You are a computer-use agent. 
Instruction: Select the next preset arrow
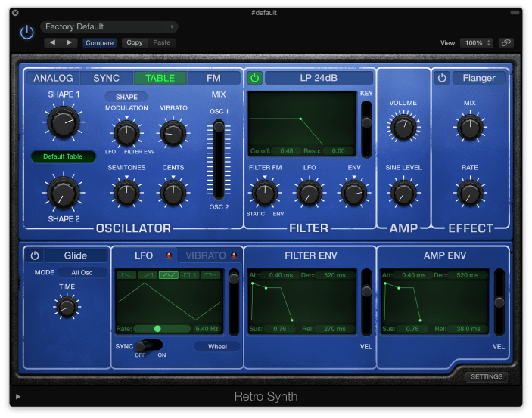point(69,43)
